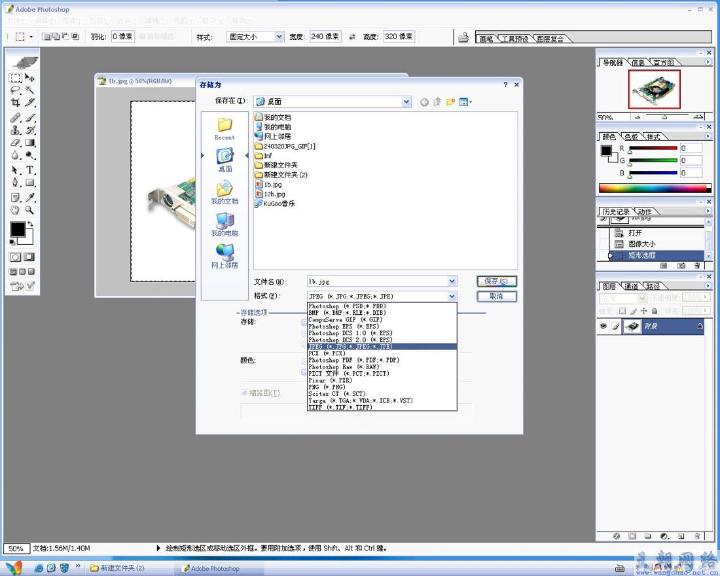Image resolution: width=720 pixels, height=576 pixels.
Task: Select the History Brush tool
Action: 30,130
